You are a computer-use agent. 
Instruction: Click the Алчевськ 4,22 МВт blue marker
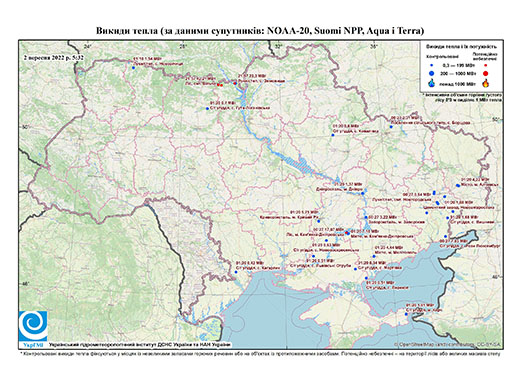point(458,185)
